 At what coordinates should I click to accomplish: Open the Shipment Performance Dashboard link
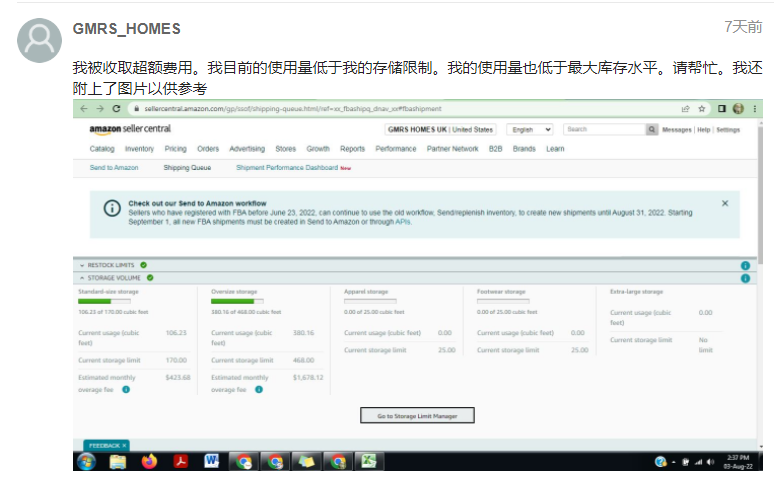click(287, 168)
